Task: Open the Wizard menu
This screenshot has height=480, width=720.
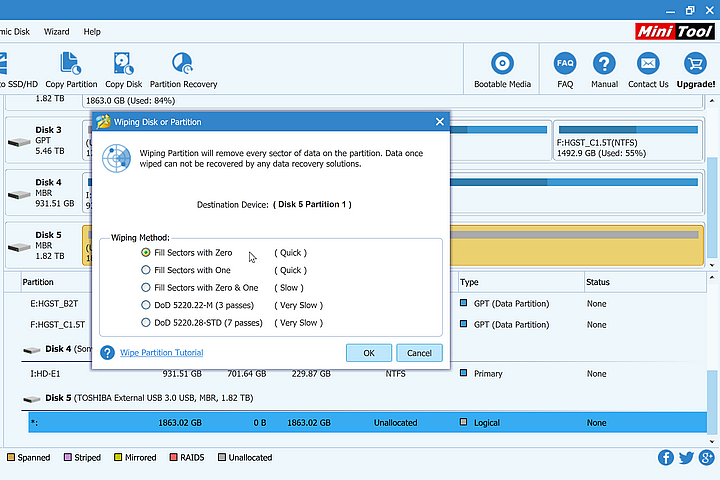Action: pos(56,32)
